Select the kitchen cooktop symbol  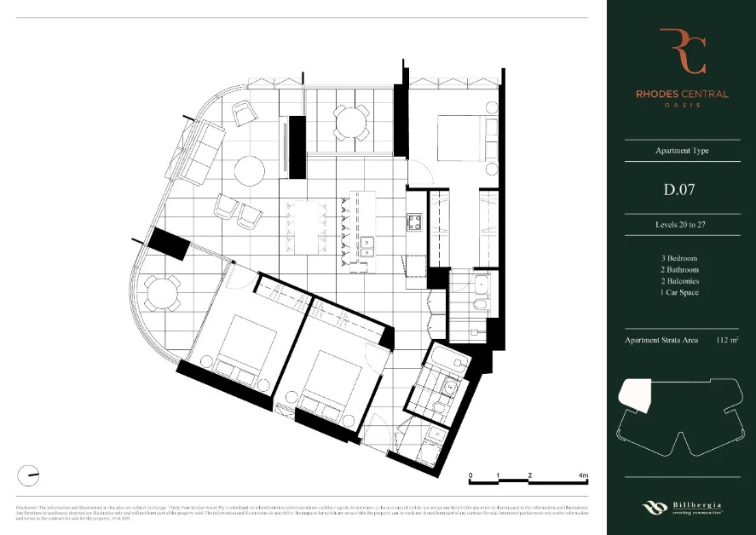(x=415, y=223)
